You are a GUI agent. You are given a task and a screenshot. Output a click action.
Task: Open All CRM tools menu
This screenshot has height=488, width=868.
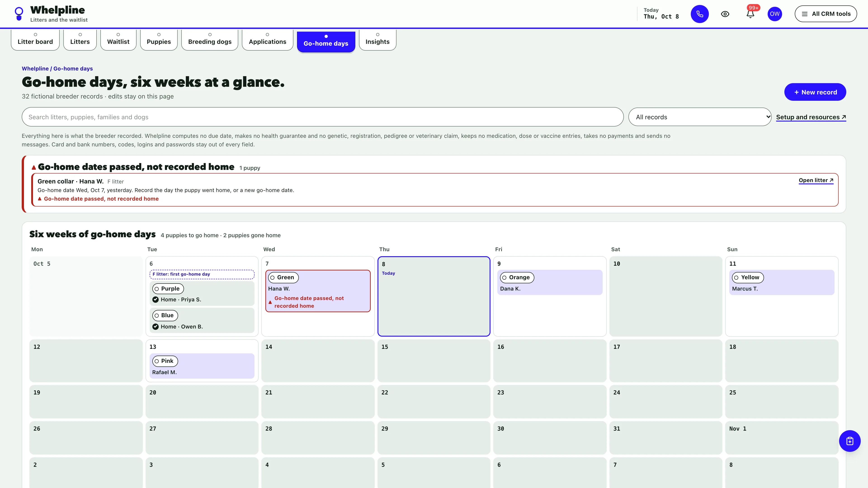826,14
